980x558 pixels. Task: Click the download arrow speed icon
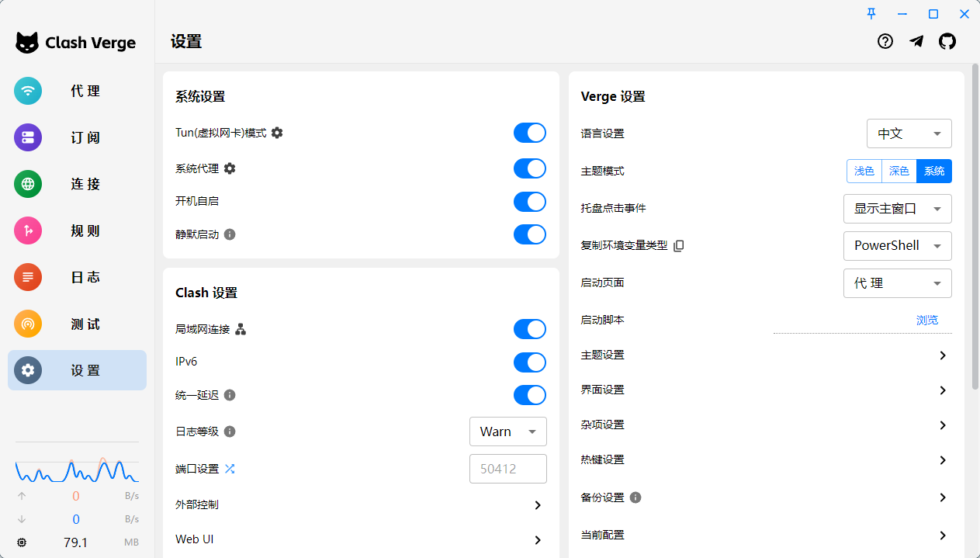22,519
